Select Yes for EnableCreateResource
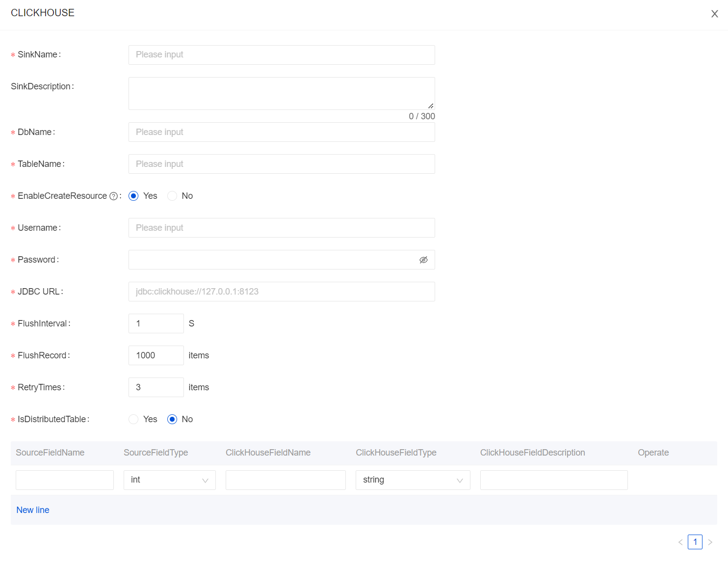Image resolution: width=728 pixels, height=566 pixels. click(x=133, y=196)
